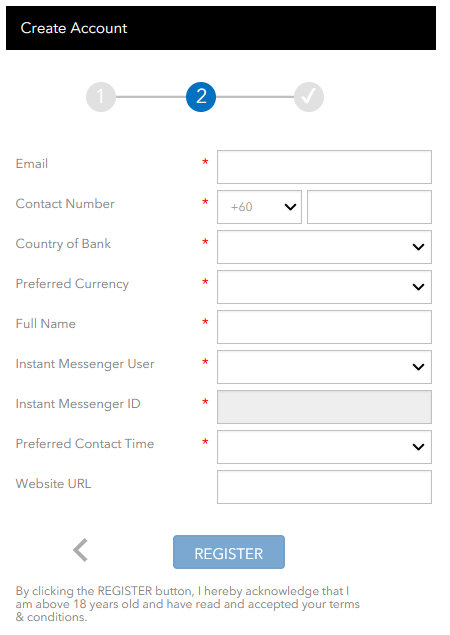Focus the Contact Number text field
The image size is (450, 635).
[x=369, y=207]
